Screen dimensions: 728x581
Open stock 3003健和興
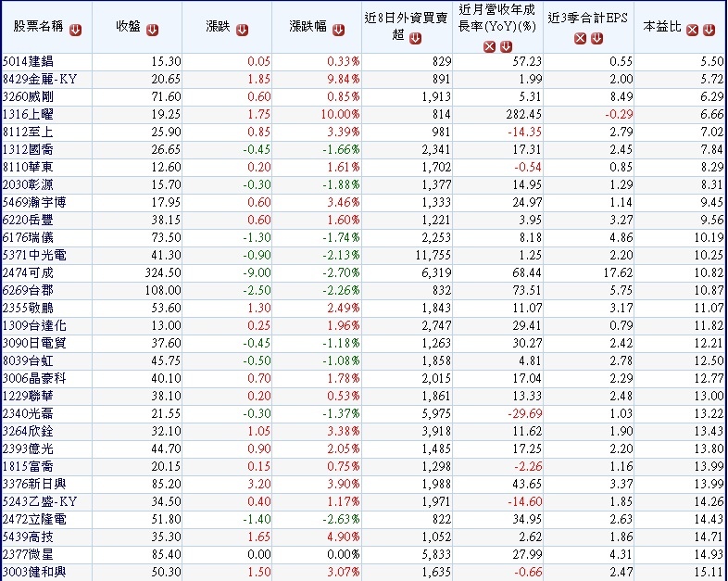tap(34, 572)
